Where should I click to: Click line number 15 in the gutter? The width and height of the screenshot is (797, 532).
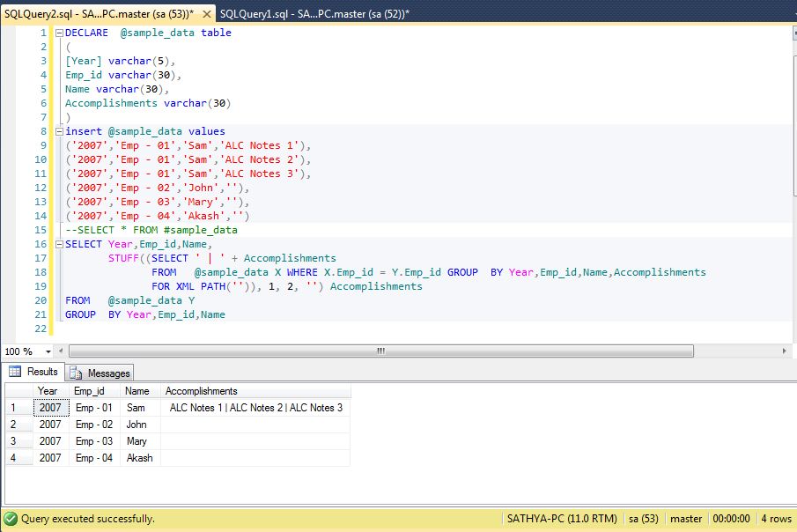pyautogui.click(x=41, y=230)
